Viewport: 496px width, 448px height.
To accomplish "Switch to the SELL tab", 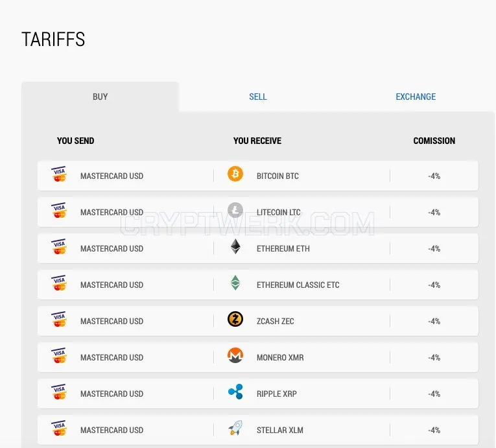I will (x=258, y=97).
